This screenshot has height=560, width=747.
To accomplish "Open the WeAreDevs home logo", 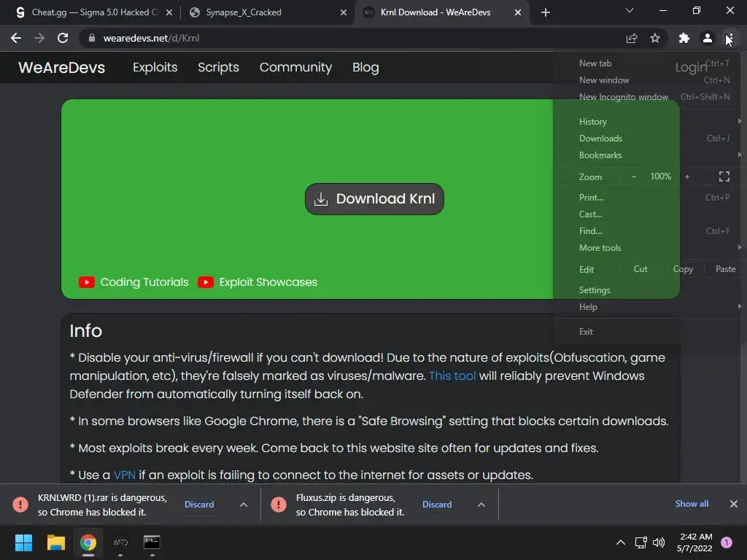I will [61, 68].
